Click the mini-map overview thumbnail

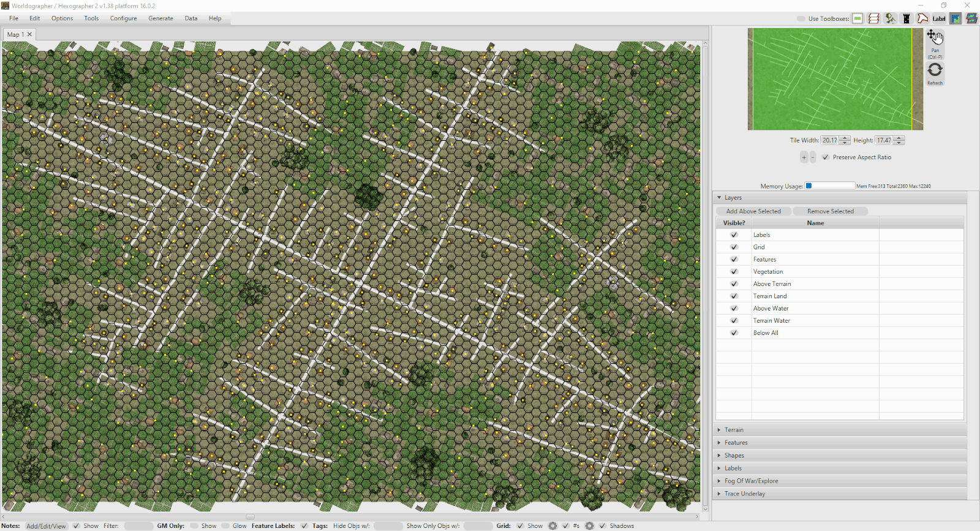tap(835, 79)
